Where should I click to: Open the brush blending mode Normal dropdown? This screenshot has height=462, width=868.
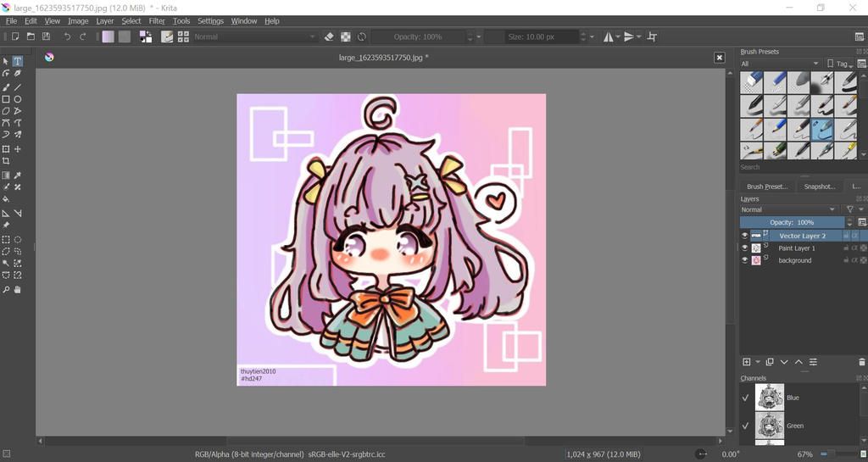[x=254, y=36]
